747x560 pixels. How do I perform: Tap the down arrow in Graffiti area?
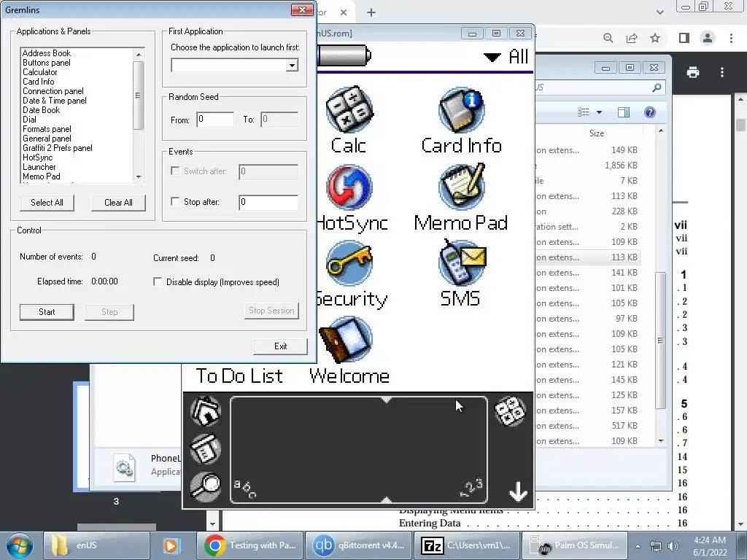pyautogui.click(x=518, y=491)
